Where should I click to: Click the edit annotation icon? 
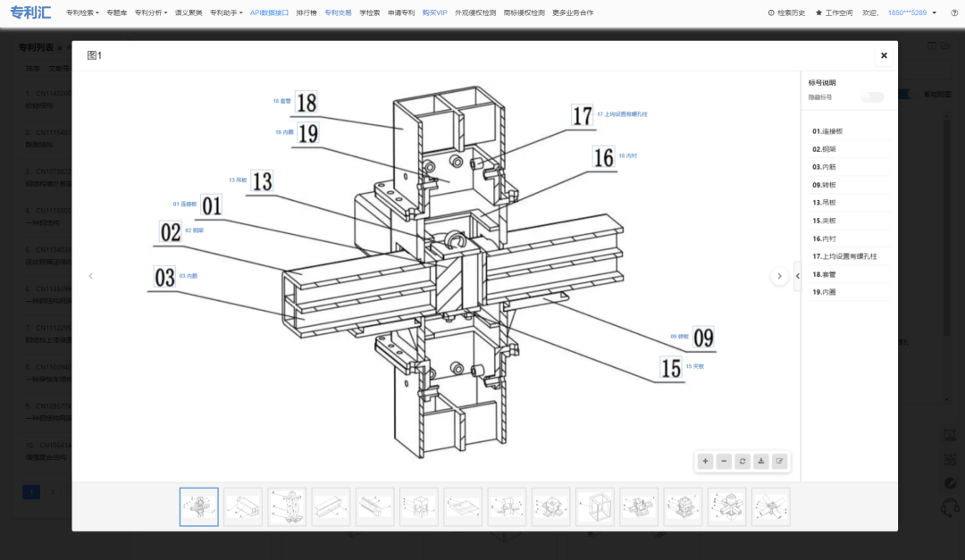tap(780, 462)
